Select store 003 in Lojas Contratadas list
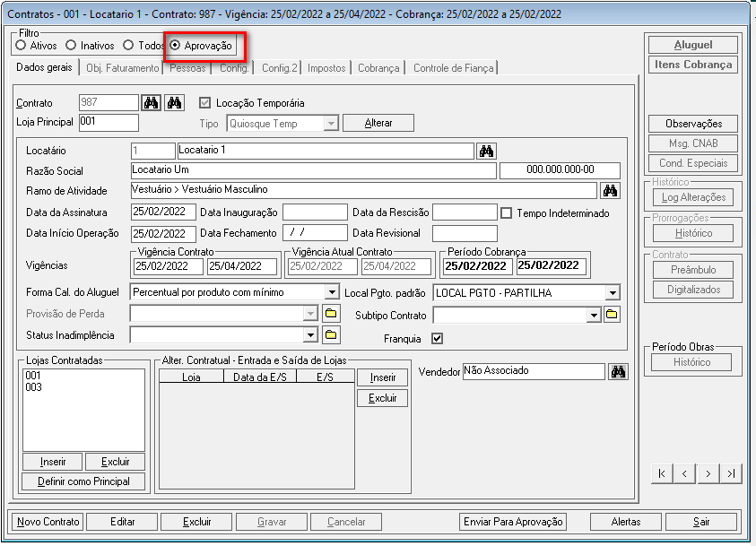This screenshot has width=756, height=546. [34, 387]
